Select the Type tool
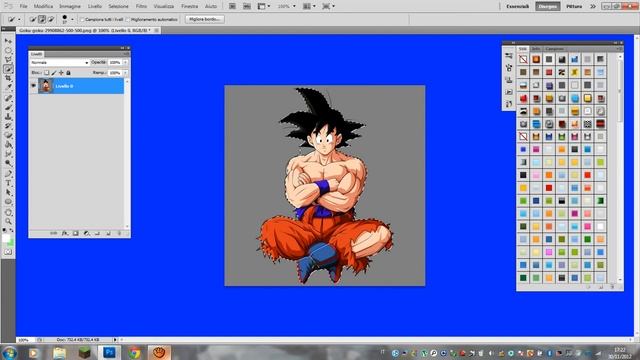Image resolution: width=640 pixels, height=360 pixels. pyautogui.click(x=8, y=183)
